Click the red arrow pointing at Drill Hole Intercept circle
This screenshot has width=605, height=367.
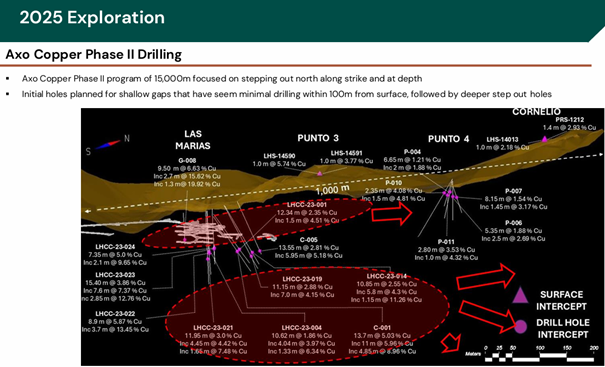(x=488, y=316)
